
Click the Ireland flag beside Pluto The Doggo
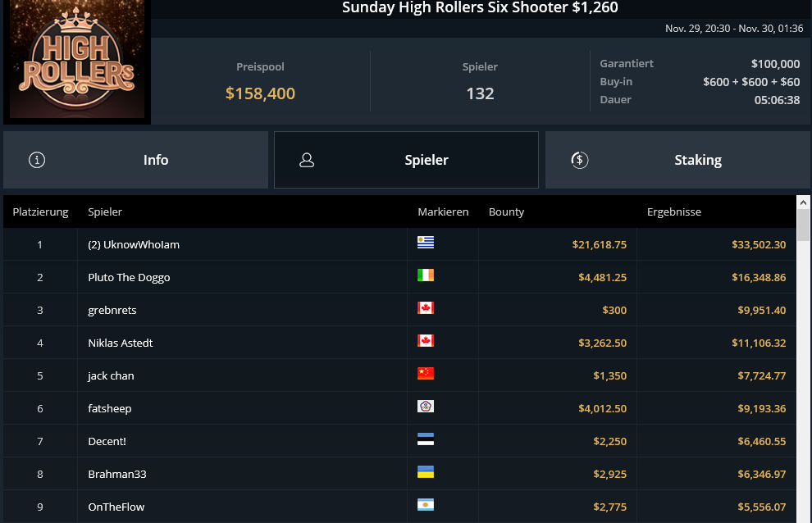coord(426,275)
